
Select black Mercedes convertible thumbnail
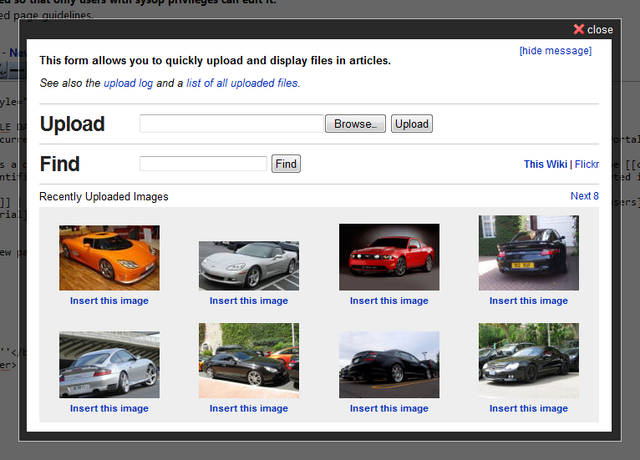tap(529, 360)
